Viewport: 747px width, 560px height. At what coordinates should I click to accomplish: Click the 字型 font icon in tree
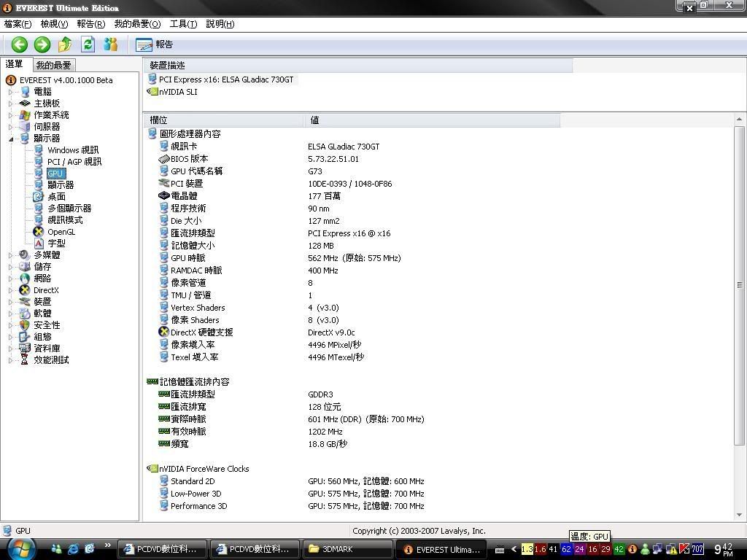pos(39,244)
